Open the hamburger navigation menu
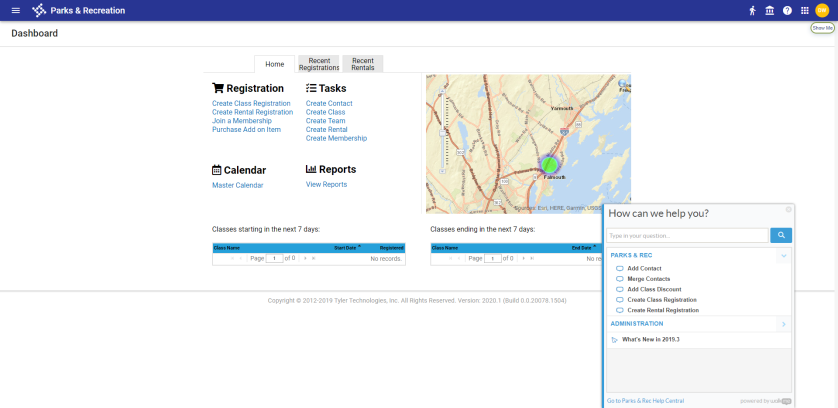The height and width of the screenshot is (408, 838). click(x=15, y=10)
